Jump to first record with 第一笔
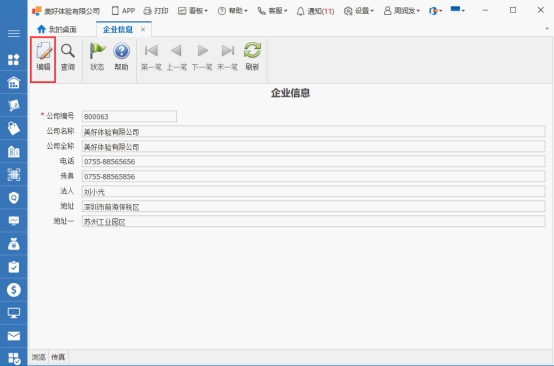 click(x=151, y=57)
